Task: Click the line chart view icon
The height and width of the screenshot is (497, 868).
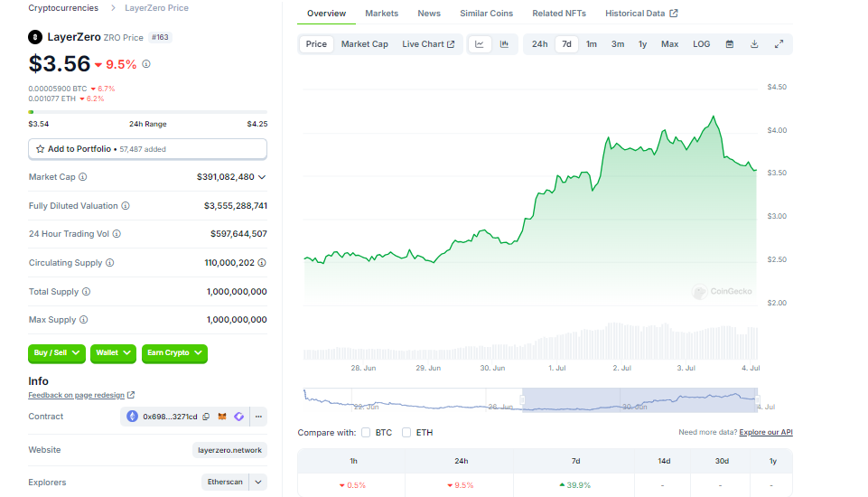Action: [480, 44]
